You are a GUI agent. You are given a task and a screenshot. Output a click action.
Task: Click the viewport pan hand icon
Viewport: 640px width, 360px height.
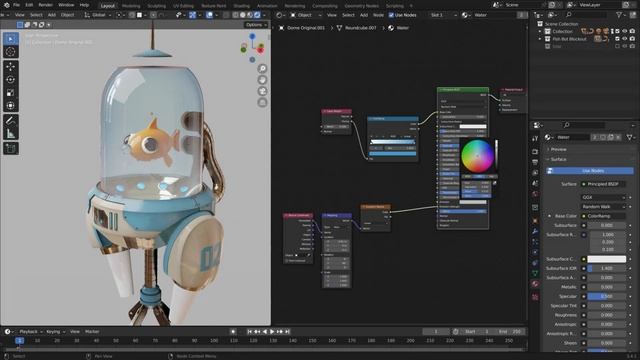tap(262, 80)
